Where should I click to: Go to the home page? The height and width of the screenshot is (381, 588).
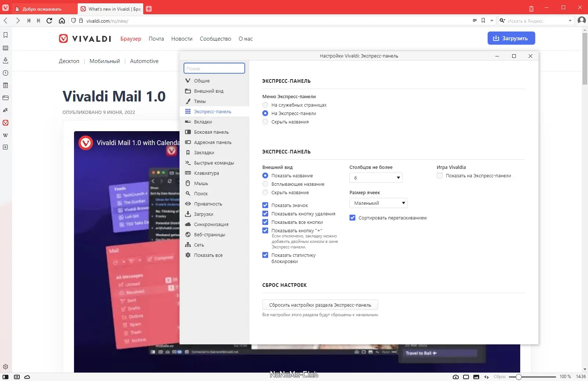(62, 21)
